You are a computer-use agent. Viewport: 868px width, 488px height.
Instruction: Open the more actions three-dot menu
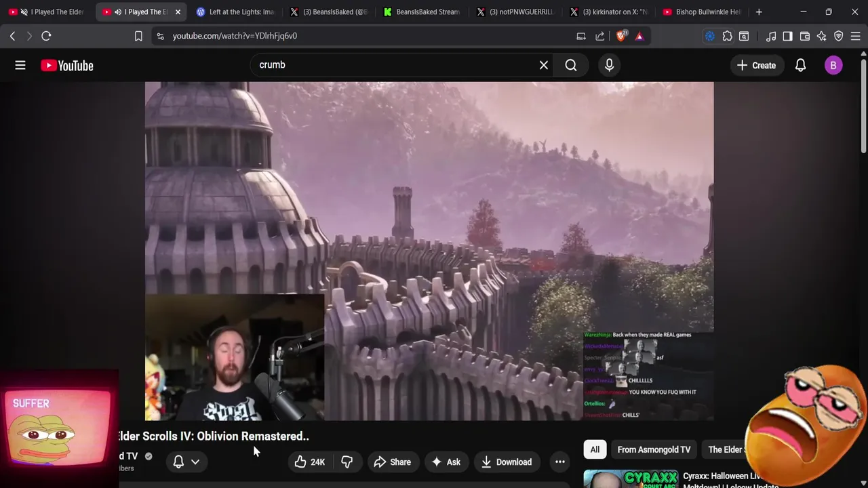coord(560,462)
